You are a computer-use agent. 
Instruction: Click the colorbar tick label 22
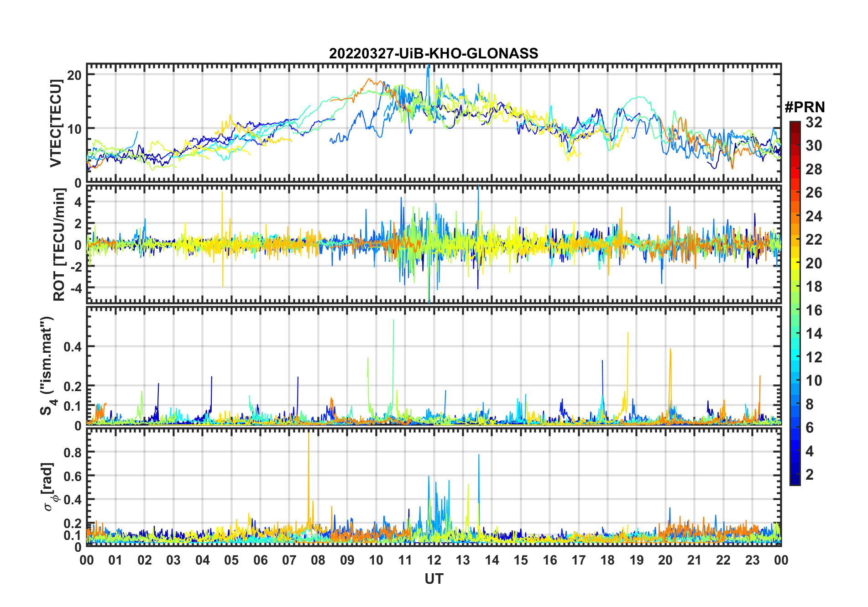tap(814, 240)
